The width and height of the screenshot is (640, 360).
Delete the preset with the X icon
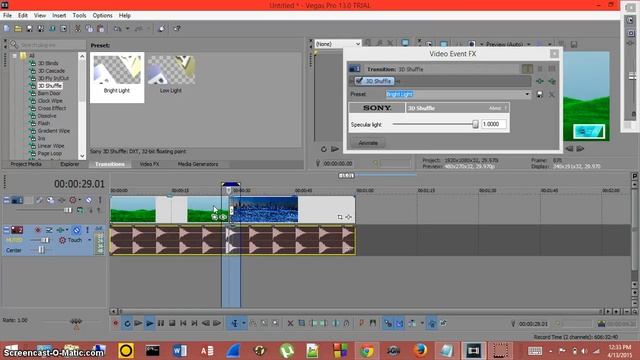point(551,94)
